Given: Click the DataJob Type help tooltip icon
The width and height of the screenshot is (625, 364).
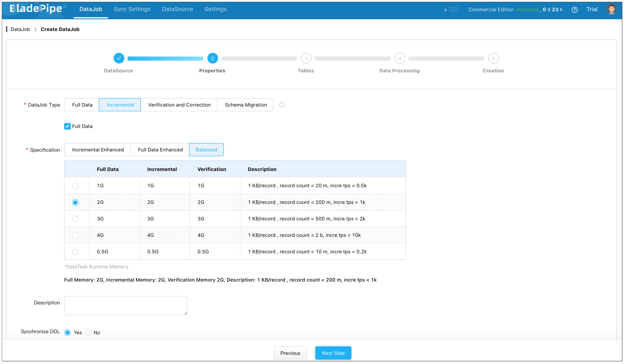Looking at the screenshot, I should coord(282,105).
